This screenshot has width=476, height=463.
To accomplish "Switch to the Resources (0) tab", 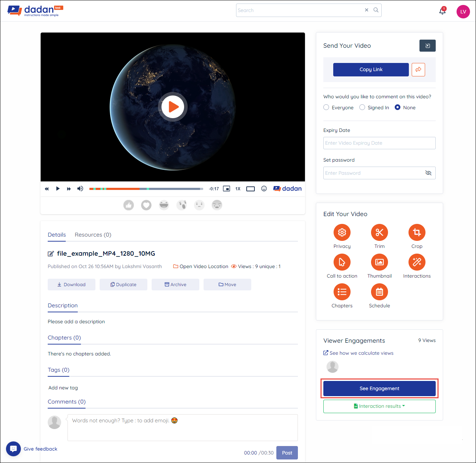I will coord(93,235).
